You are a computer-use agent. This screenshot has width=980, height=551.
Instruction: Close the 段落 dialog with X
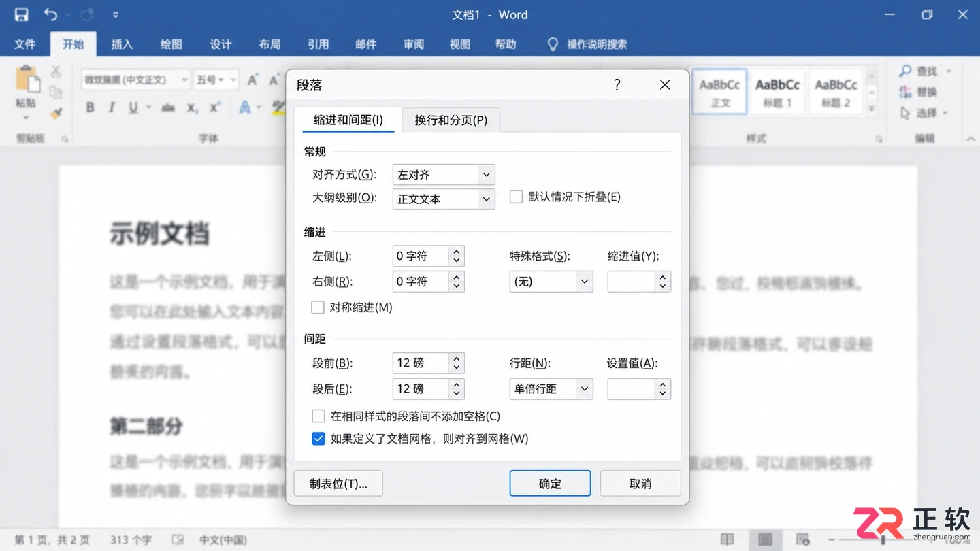point(665,84)
